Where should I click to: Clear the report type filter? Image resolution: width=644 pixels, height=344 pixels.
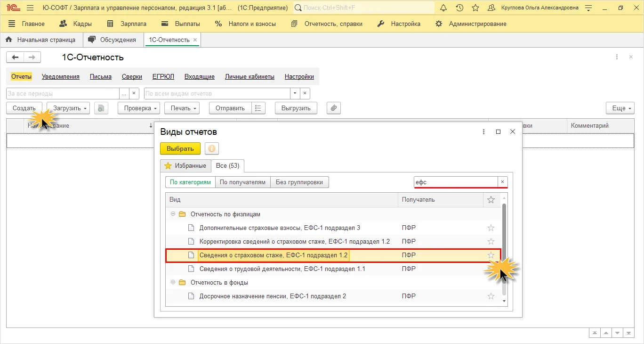pos(306,93)
